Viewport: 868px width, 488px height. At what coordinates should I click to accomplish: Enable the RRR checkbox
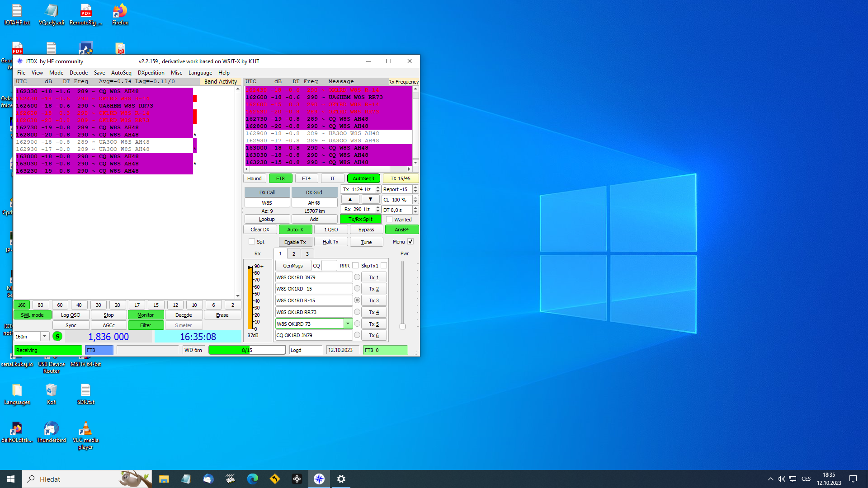pos(355,265)
